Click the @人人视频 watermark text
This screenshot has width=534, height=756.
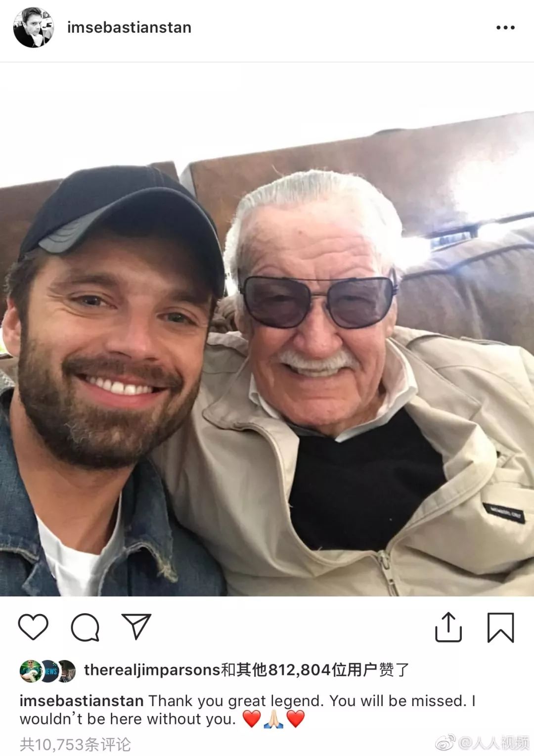[x=494, y=742]
